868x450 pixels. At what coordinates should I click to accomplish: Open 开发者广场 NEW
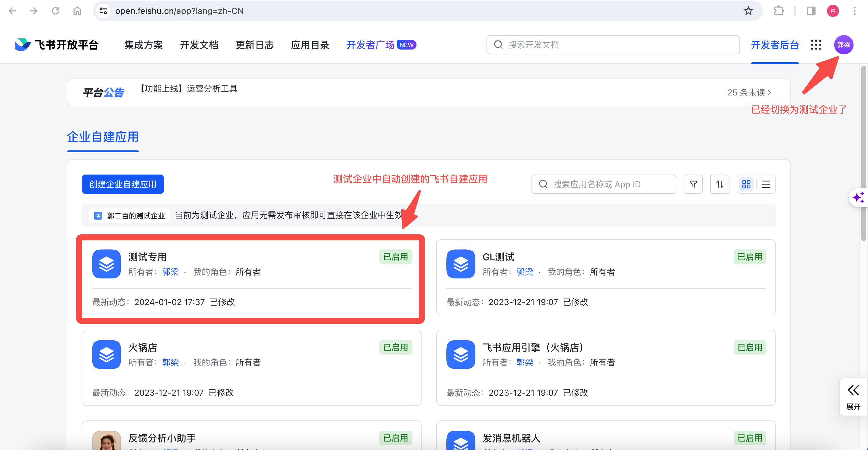click(381, 45)
